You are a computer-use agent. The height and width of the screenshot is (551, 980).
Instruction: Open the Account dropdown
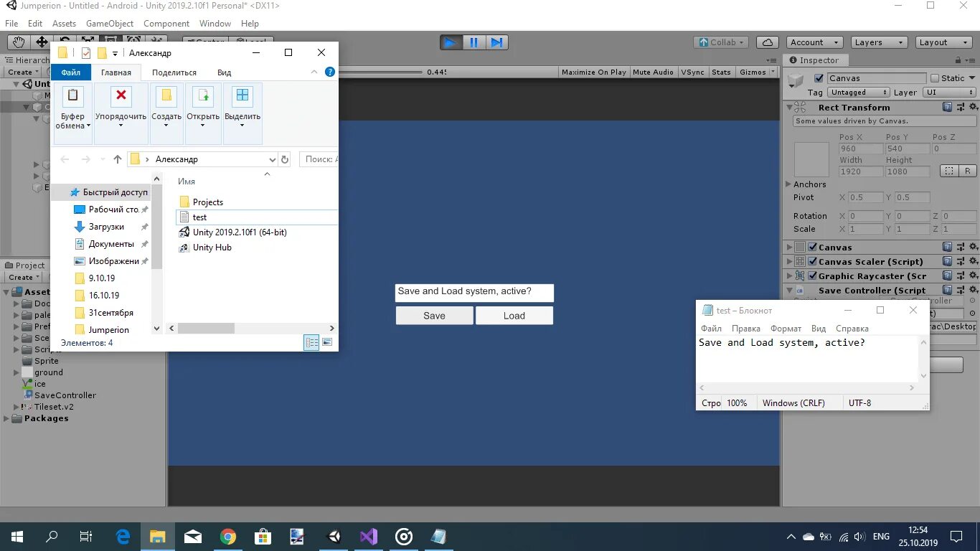pyautogui.click(x=814, y=42)
